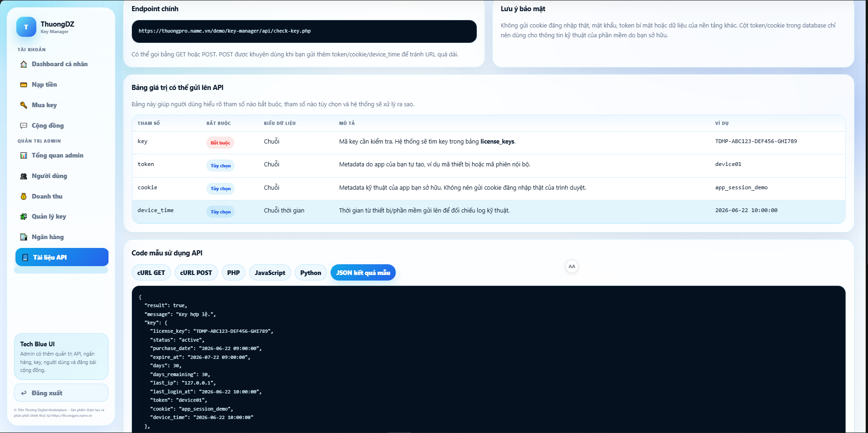Switch to the cURL GET code tab
Screen dimensions: 868x433
(151, 273)
